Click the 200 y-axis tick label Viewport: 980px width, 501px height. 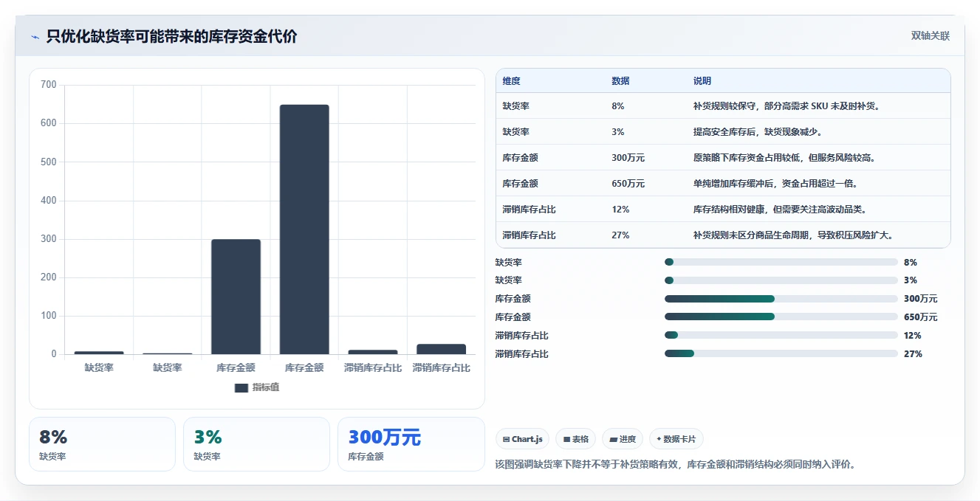[49, 277]
